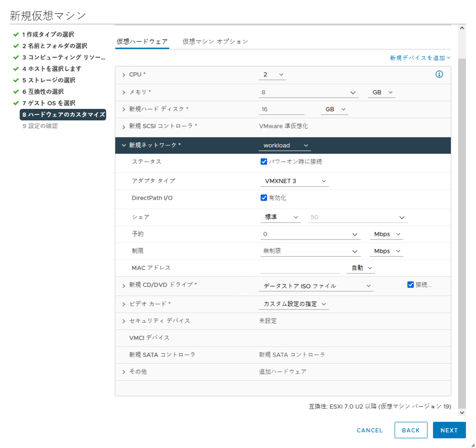Open the VMXNET 3 adapter type dropdown

pyautogui.click(x=294, y=181)
